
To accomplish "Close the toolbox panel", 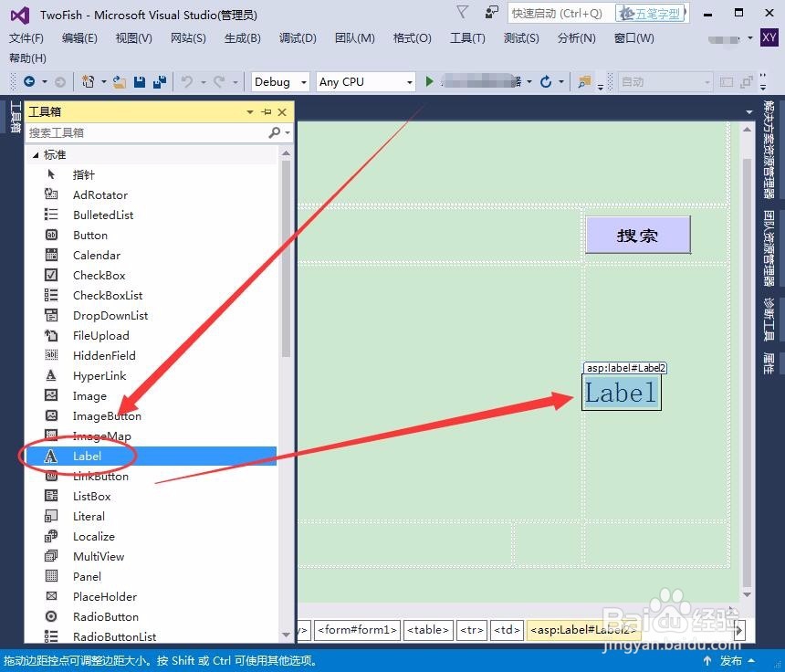I will tap(282, 112).
